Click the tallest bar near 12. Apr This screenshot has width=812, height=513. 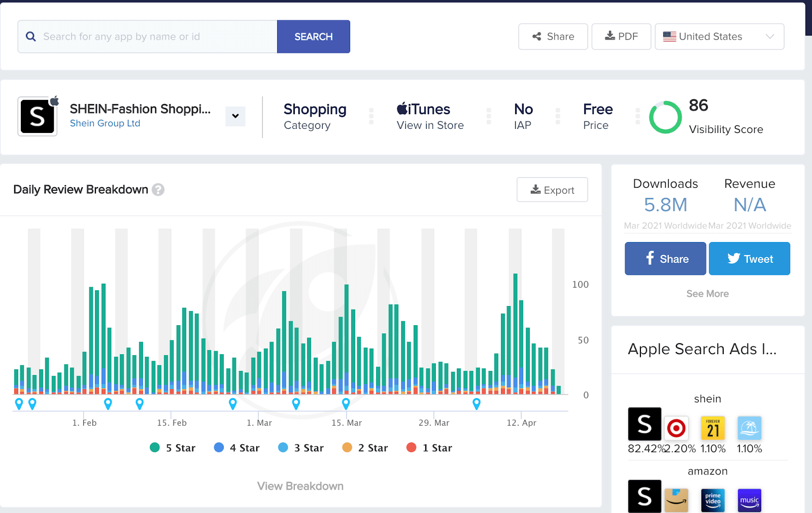(x=515, y=333)
